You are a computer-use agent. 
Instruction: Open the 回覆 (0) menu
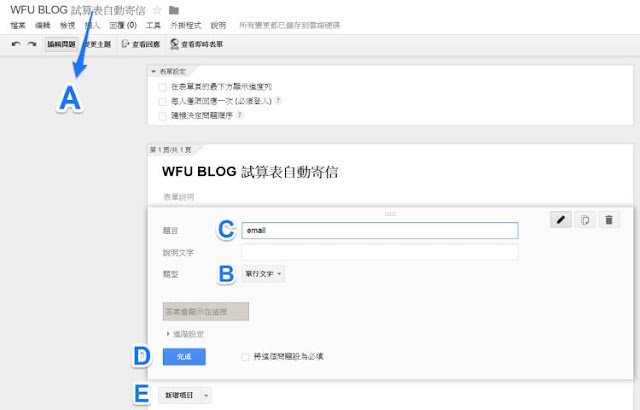[123, 25]
